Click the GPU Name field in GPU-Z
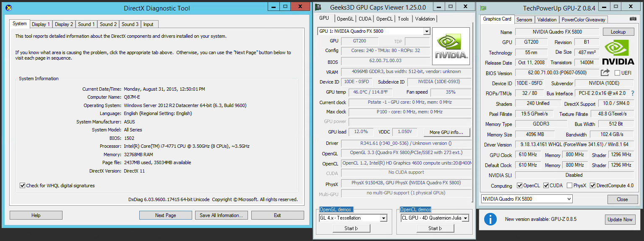The height and width of the screenshot is (241, 644). pos(557,32)
